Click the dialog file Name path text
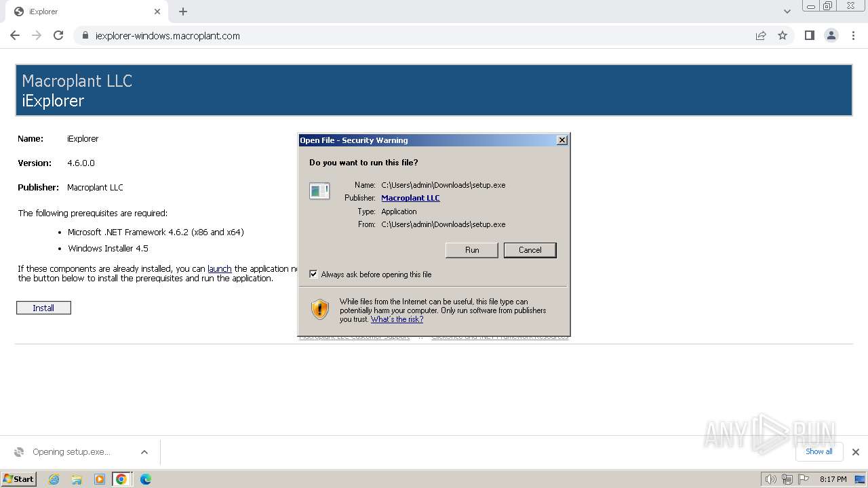This screenshot has width=868, height=488. (x=443, y=185)
